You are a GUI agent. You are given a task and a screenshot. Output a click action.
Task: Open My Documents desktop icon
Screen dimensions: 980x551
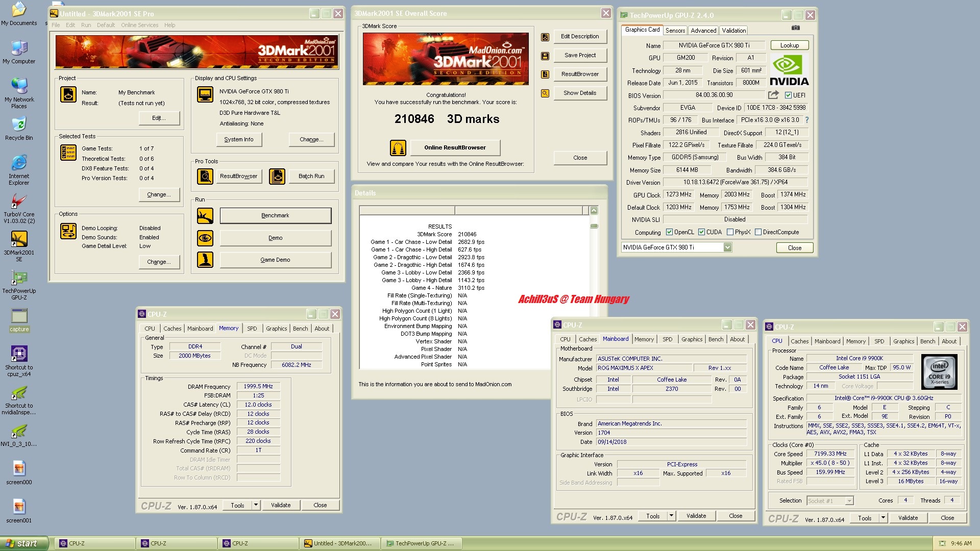(19, 14)
